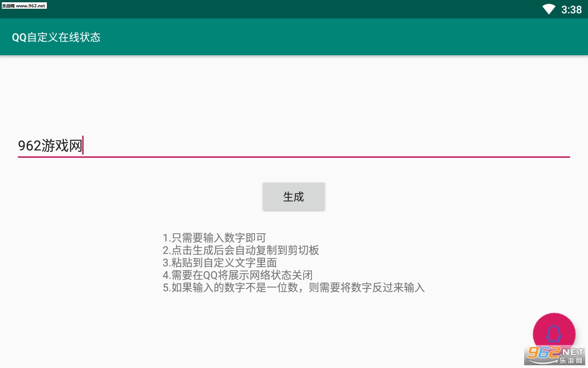Click the dark green status bar center
Image resolution: width=588 pixels, height=368 pixels.
[x=294, y=9]
